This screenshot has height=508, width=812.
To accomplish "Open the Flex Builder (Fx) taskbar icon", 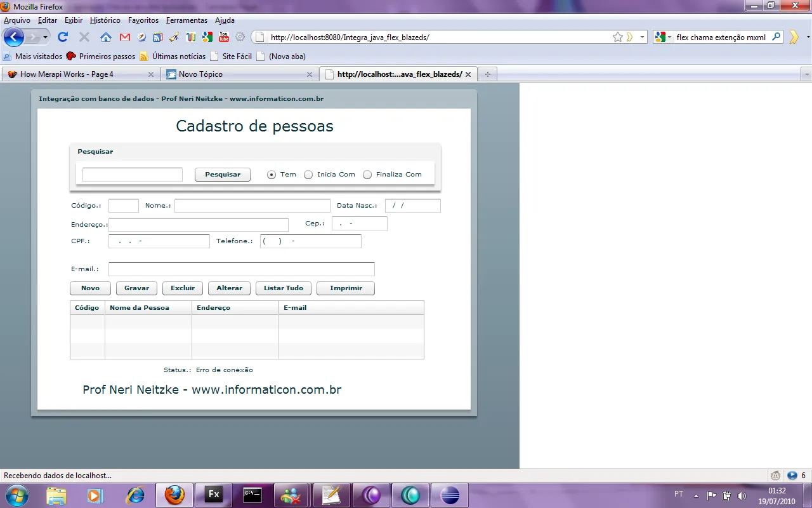I will [214, 495].
